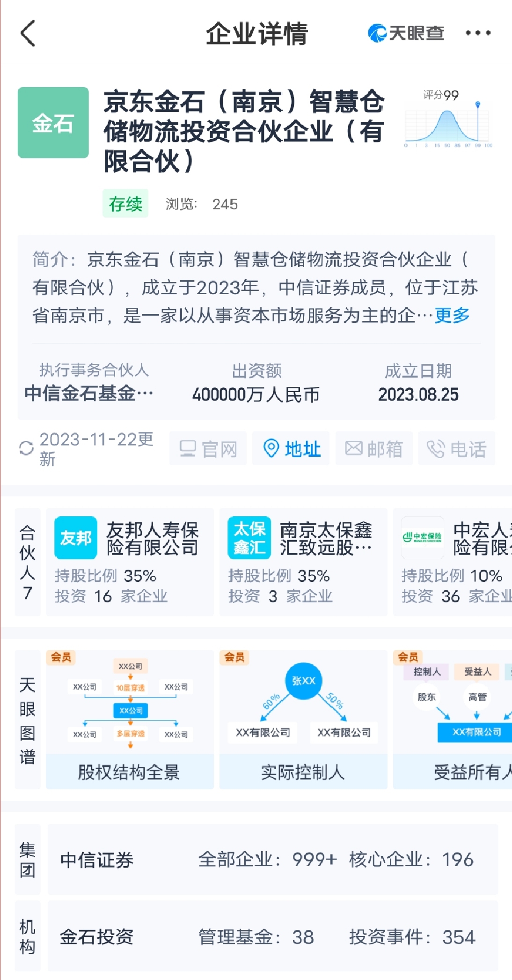Screen dimensions: 512x980
Task: Open the three-dots more options menu
Action: [x=478, y=33]
